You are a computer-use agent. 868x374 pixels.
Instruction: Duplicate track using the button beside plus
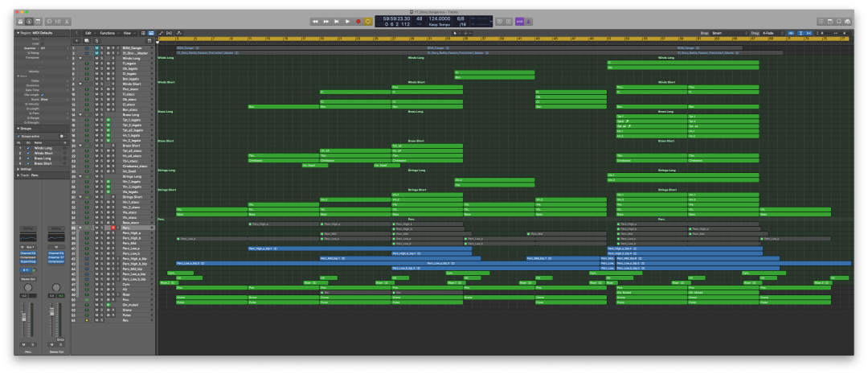[86, 40]
